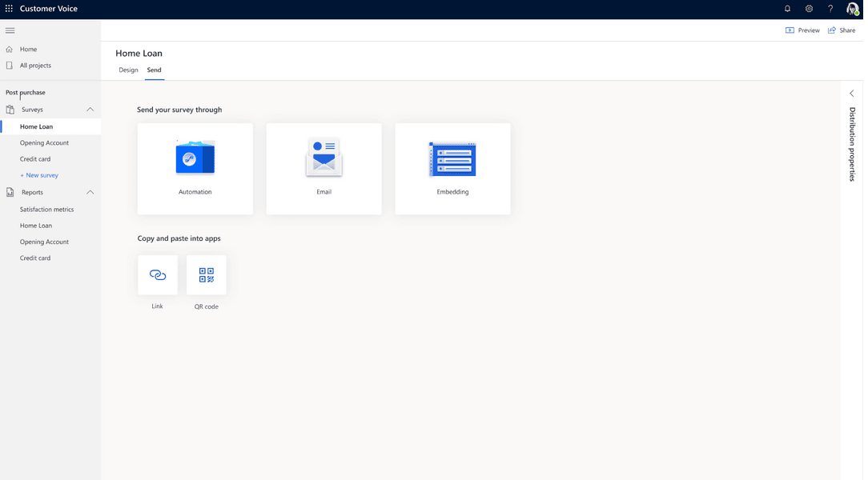Create a New survey
The height and width of the screenshot is (480, 868).
point(39,174)
